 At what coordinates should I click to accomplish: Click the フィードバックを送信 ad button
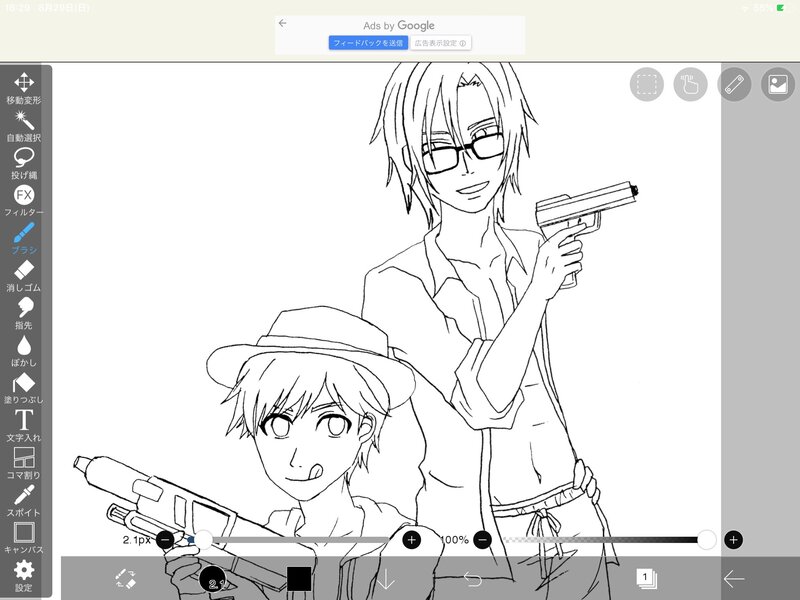coord(368,43)
